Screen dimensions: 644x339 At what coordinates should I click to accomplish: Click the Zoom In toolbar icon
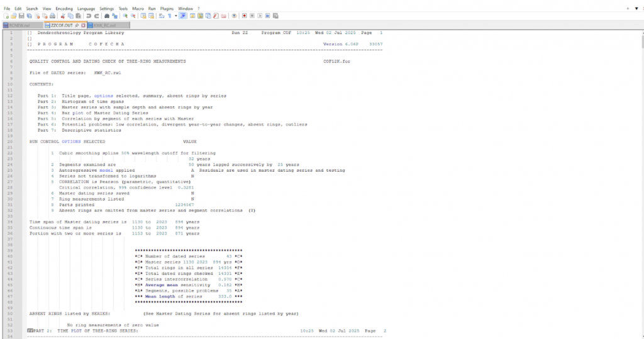click(126, 15)
